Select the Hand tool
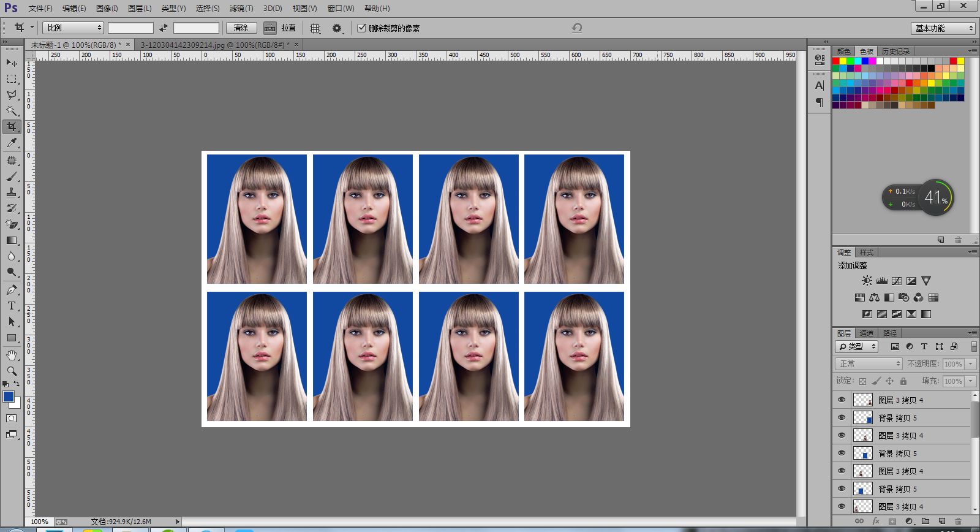This screenshot has height=532, width=980. click(12, 355)
